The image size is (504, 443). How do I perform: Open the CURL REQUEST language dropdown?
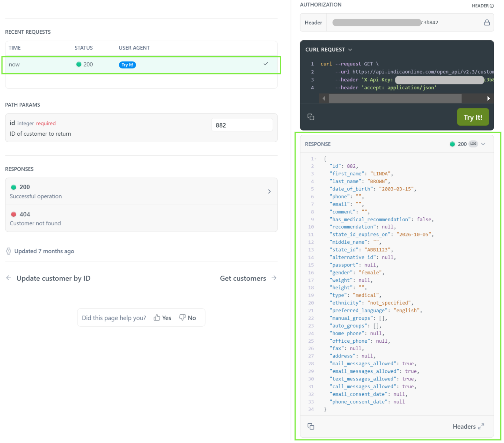(x=350, y=50)
